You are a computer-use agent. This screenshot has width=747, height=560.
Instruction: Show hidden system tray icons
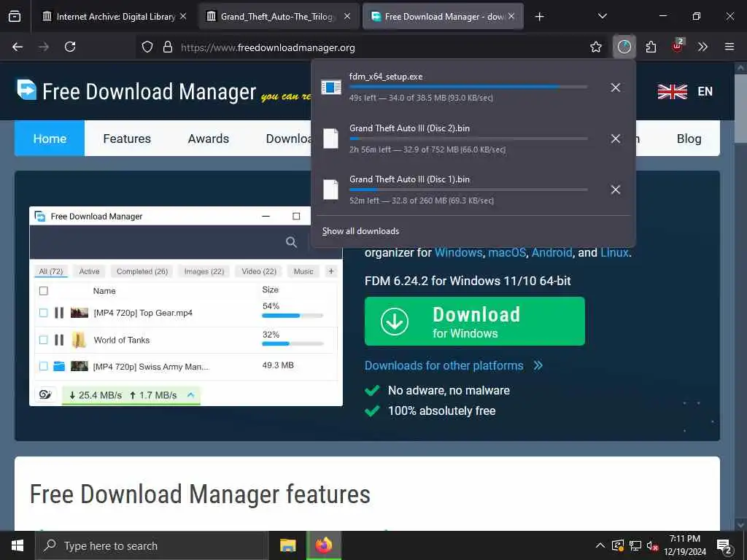click(600, 545)
